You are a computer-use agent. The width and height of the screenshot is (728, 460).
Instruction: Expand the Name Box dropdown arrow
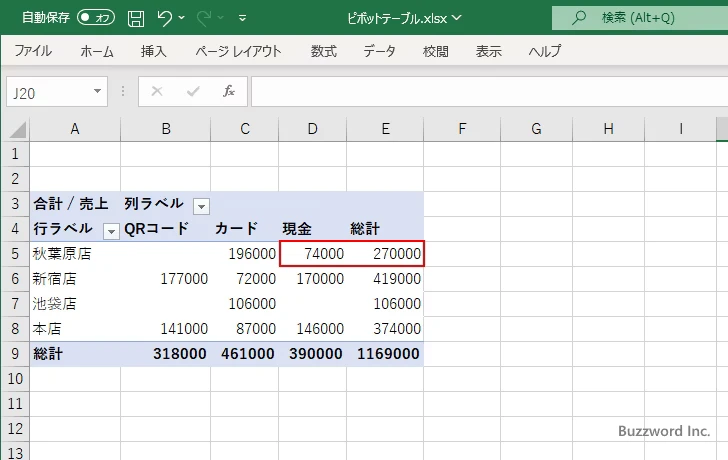click(98, 91)
